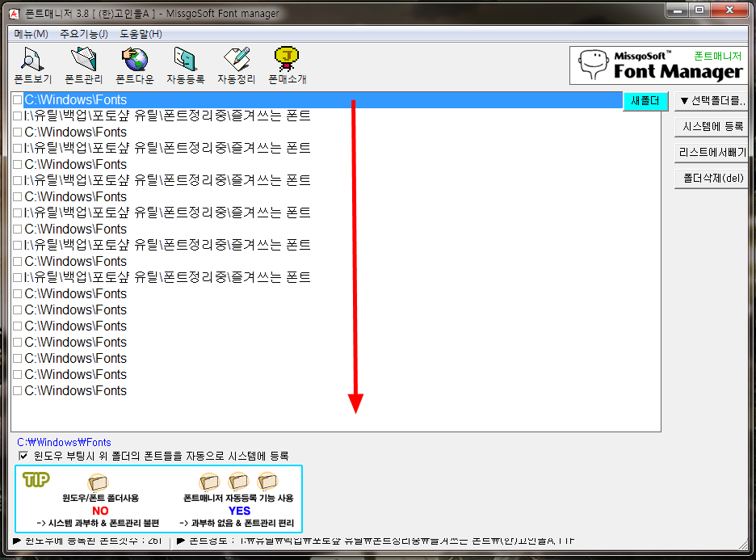756x560 pixels.
Task: Click the 시스템에 등록 button
Action: 712,127
